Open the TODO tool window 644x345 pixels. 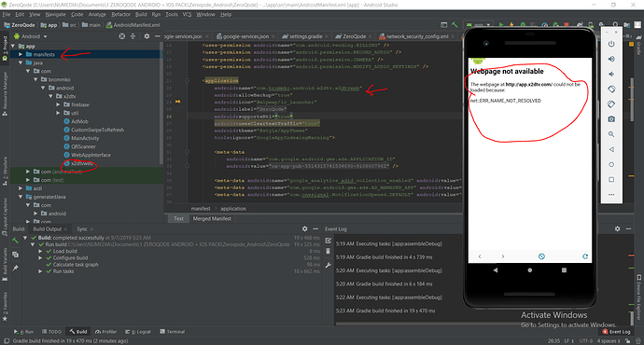click(x=51, y=331)
